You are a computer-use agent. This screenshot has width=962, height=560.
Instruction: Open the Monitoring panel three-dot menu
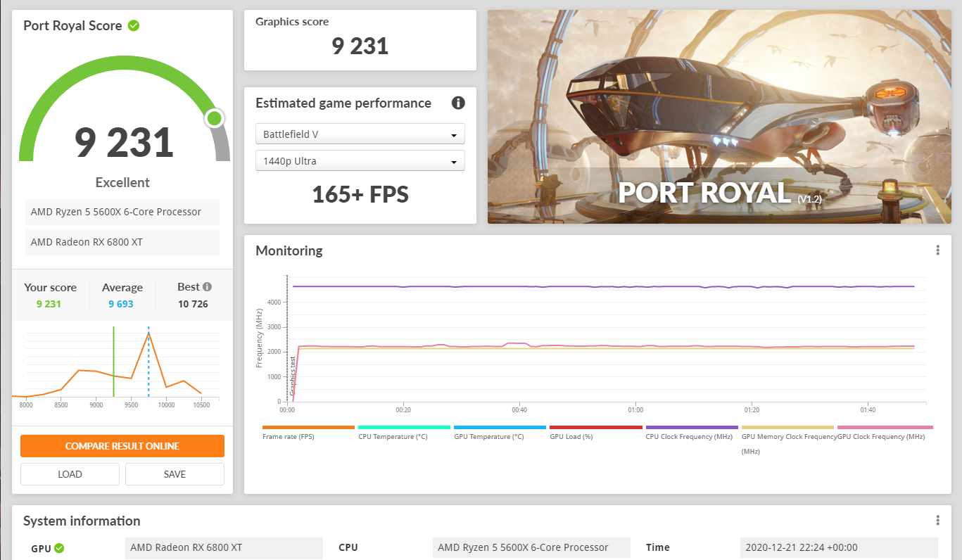point(937,250)
